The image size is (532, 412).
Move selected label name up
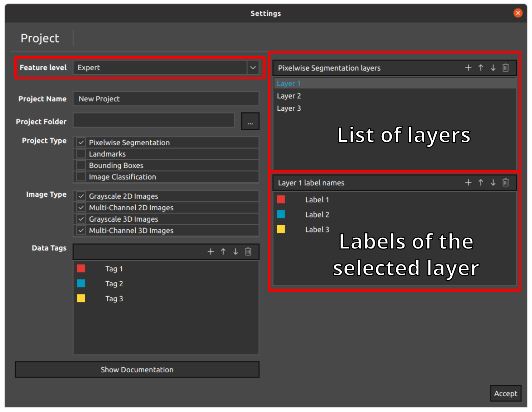(481, 183)
